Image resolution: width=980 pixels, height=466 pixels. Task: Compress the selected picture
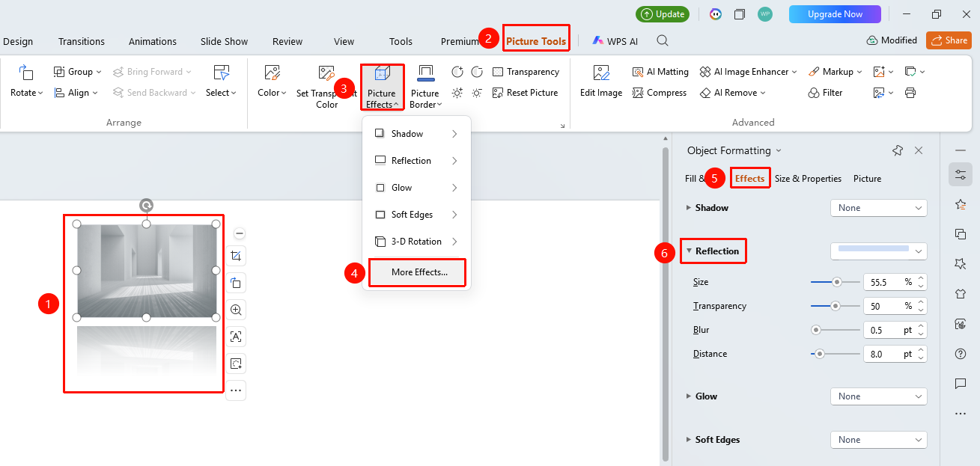(660, 93)
